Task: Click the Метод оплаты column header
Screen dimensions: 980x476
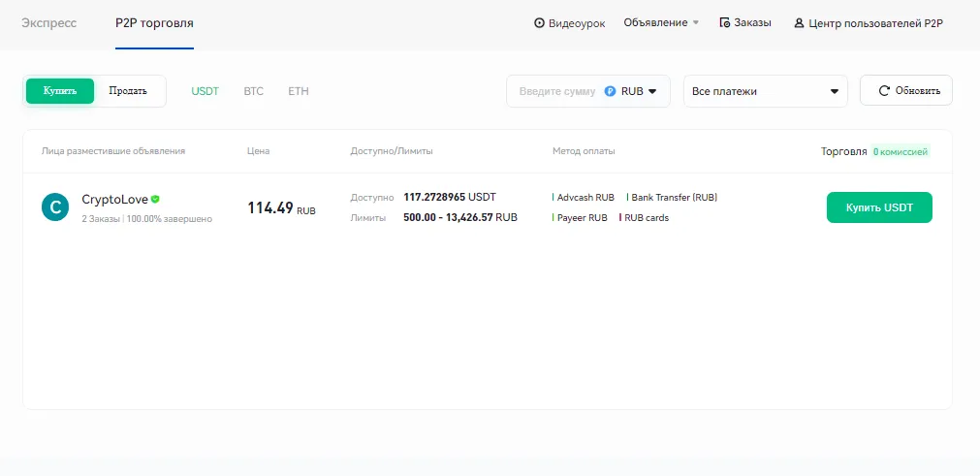Action: tap(584, 151)
